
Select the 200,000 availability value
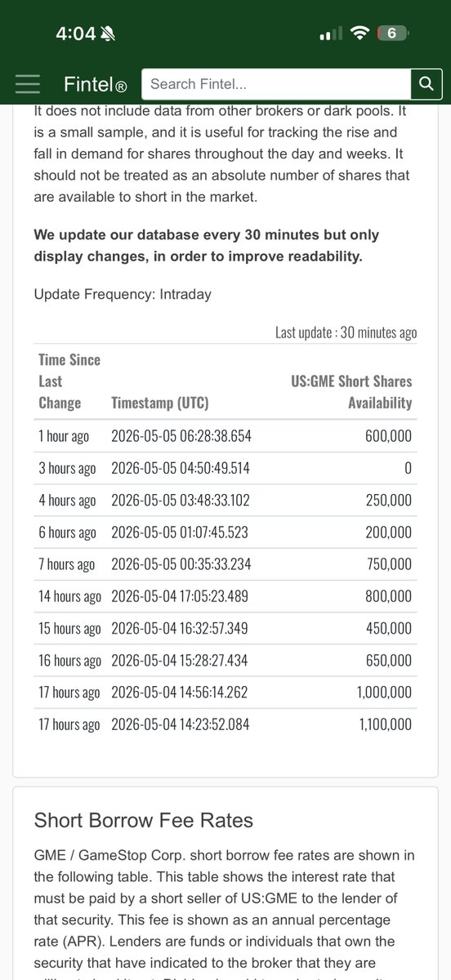(x=389, y=532)
